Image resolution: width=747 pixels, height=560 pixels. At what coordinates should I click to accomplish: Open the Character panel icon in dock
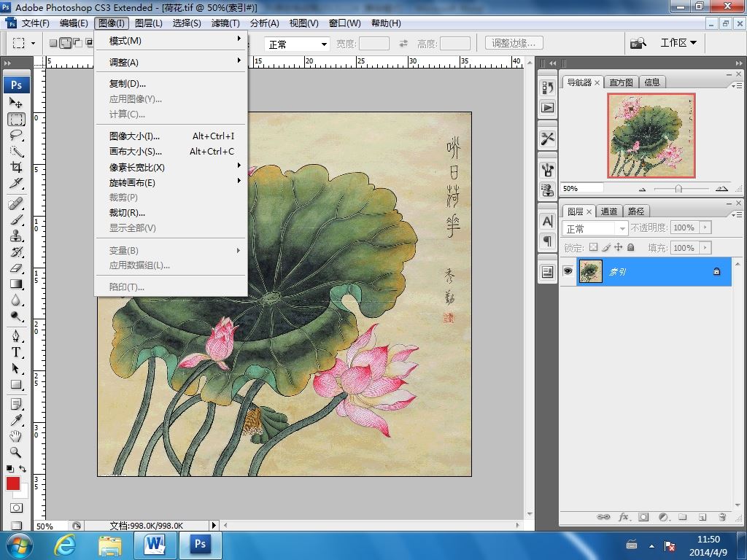[547, 221]
